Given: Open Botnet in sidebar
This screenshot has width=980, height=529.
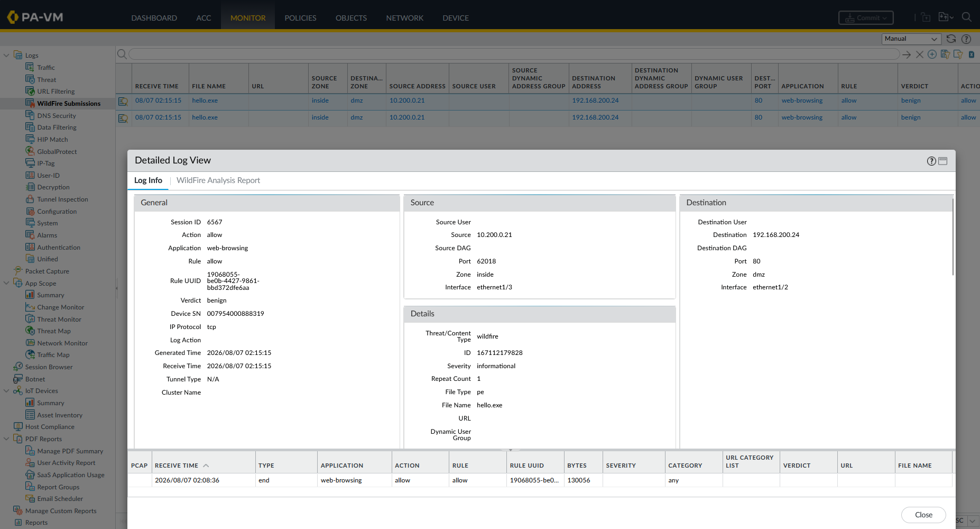Looking at the screenshot, I should 35,379.
